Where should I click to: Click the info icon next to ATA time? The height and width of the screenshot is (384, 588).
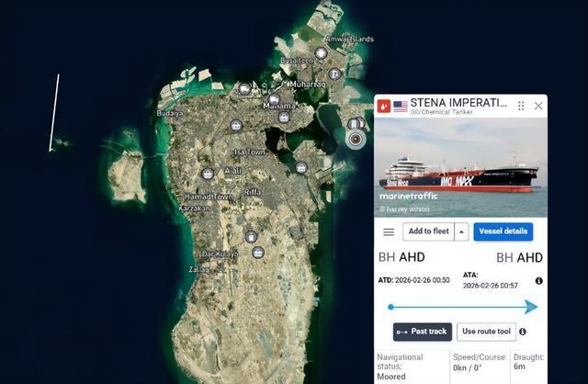click(539, 281)
